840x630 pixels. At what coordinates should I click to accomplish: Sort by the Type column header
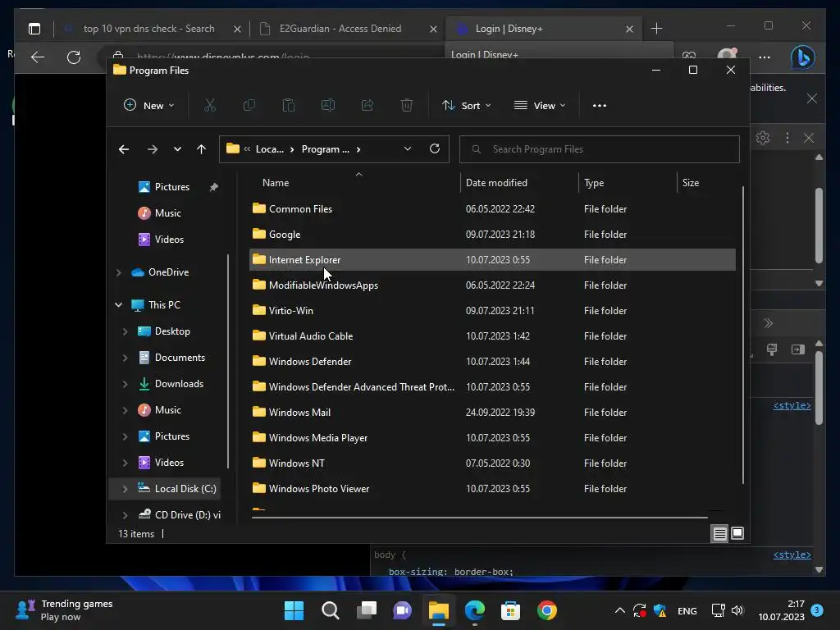[594, 183]
